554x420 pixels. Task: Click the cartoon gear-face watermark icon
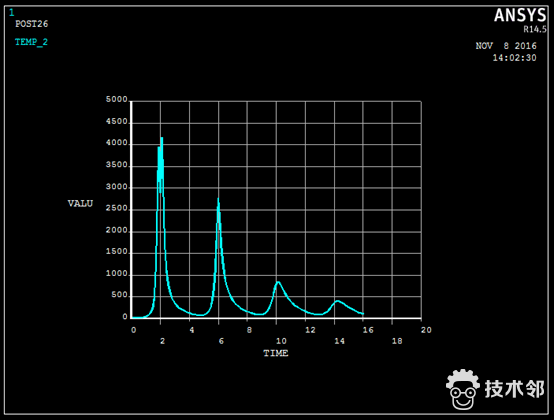pos(463,390)
